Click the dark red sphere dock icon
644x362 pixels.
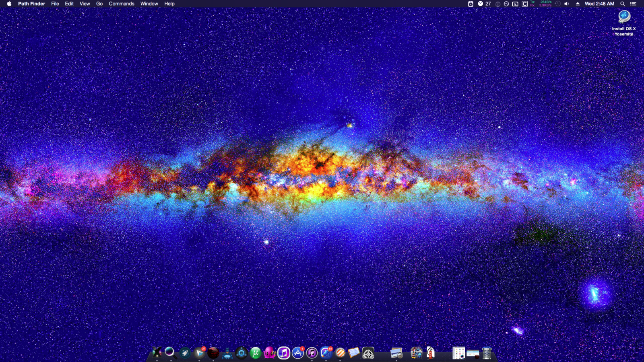213,353
